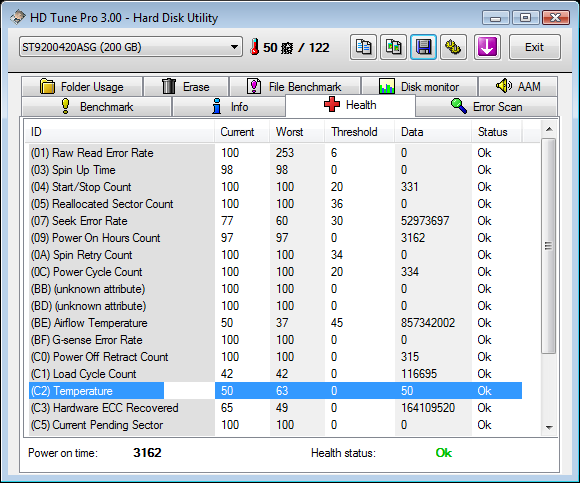Select the (05) Reallocated Sector Count row
The height and width of the screenshot is (483, 580).
tap(276, 204)
